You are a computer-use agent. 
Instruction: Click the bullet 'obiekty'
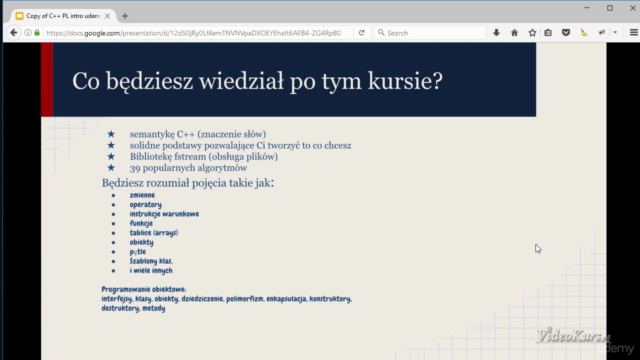pyautogui.click(x=142, y=242)
